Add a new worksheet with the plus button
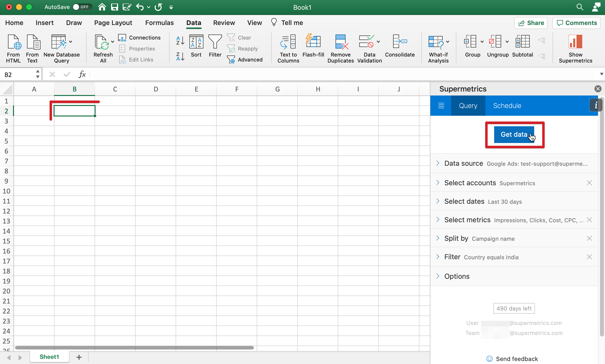The width and height of the screenshot is (605, 364). (79, 357)
